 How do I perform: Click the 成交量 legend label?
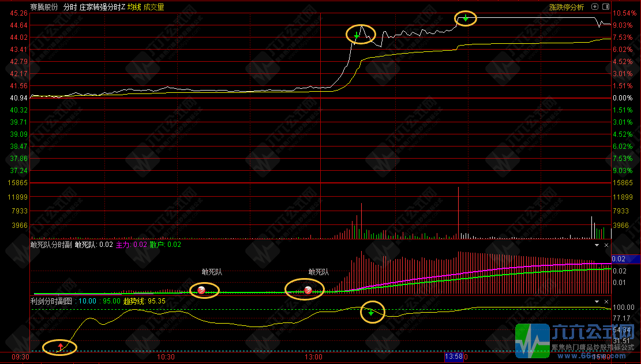tap(153, 7)
